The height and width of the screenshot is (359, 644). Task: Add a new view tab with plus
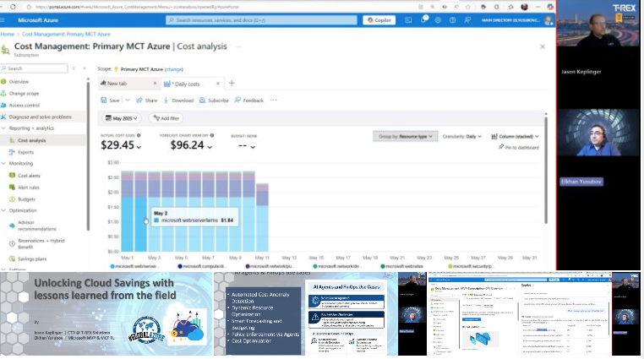pyautogui.click(x=232, y=84)
